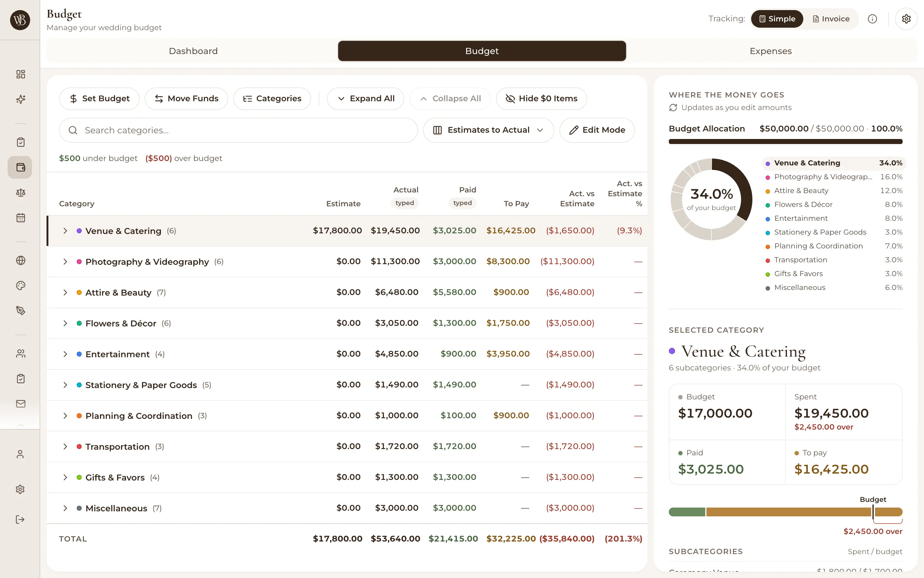Open the top-right settings gear button
The image size is (924, 578).
pyautogui.click(x=906, y=19)
